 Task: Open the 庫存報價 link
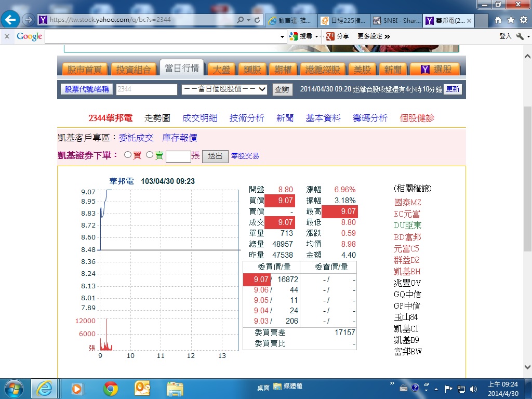click(179, 138)
